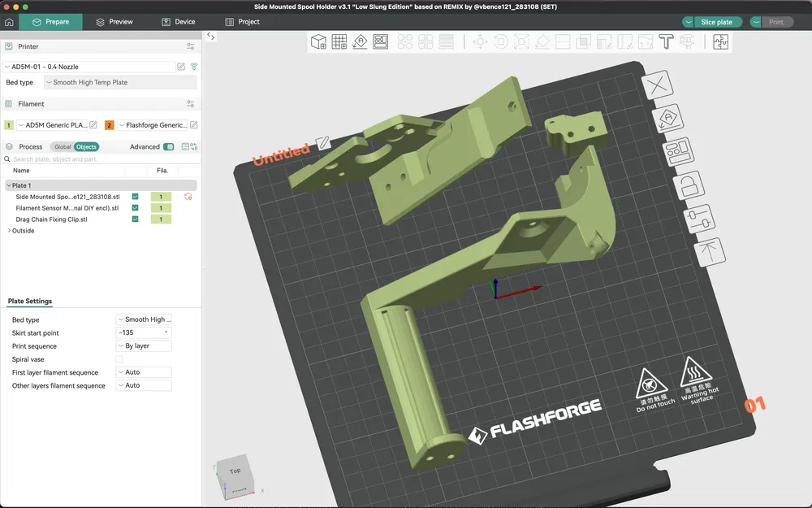This screenshot has width=812, height=508.
Task: Open the Device tab
Action: pos(178,22)
